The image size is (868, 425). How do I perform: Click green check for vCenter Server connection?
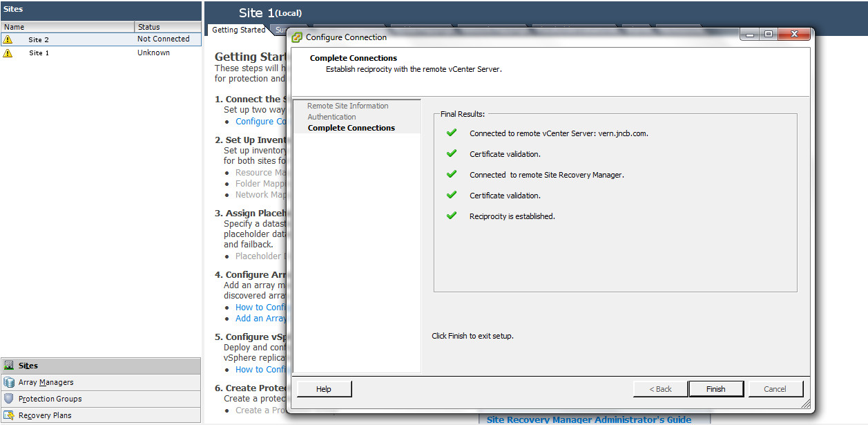point(452,133)
